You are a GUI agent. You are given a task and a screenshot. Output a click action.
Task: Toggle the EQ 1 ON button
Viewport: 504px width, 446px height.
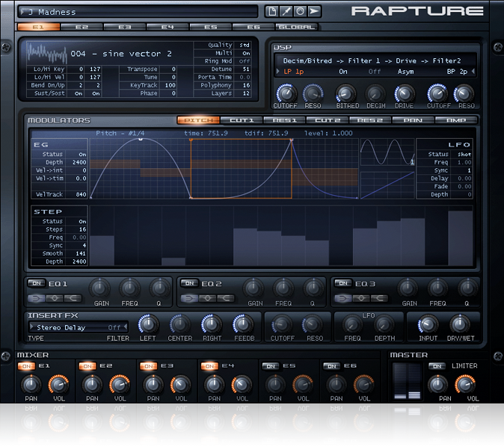(36, 283)
